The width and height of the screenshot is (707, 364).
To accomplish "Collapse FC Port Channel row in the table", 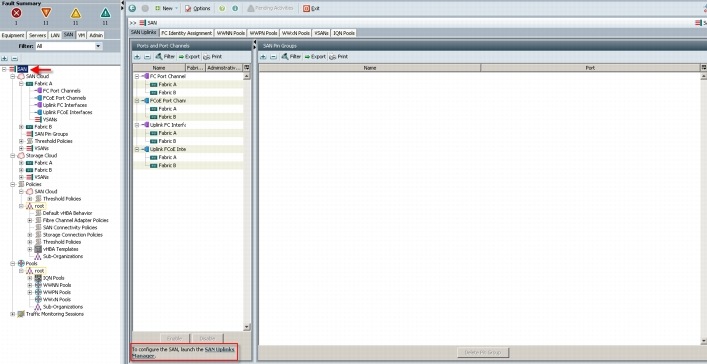I will [x=137, y=76].
